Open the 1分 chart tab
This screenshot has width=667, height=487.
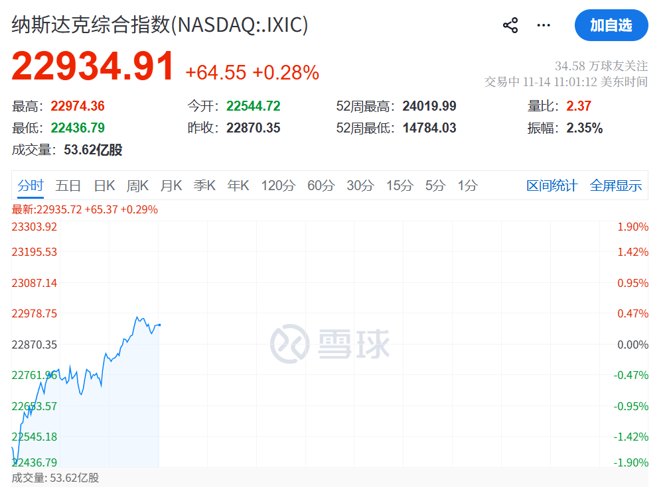[x=467, y=185]
